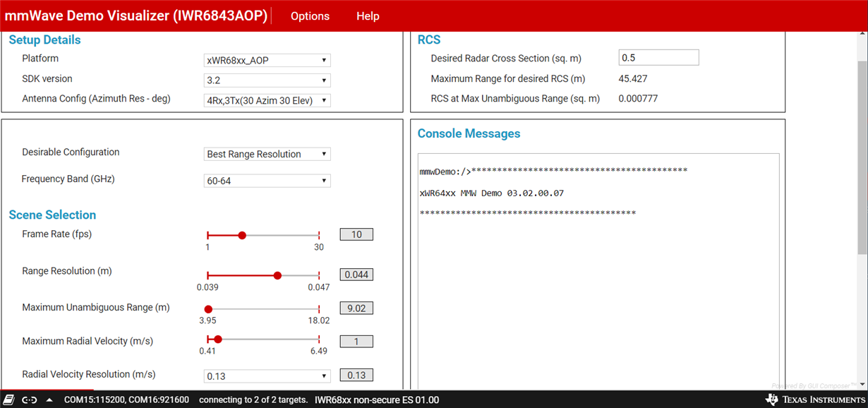Open the Options menu
The image size is (868, 408).
[x=310, y=16]
